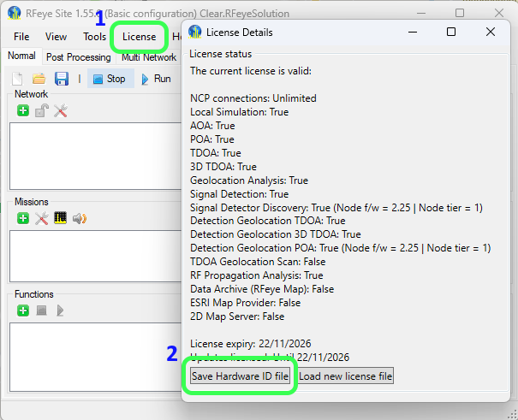Open the Tools menu
Screen dimensions: 518x420
point(94,37)
